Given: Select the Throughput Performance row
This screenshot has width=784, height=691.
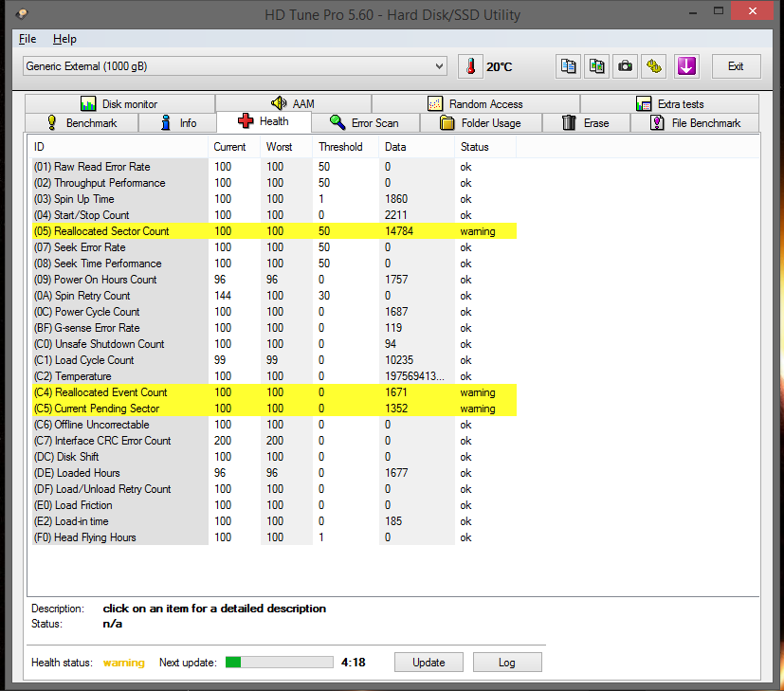Looking at the screenshot, I should click(x=274, y=183).
